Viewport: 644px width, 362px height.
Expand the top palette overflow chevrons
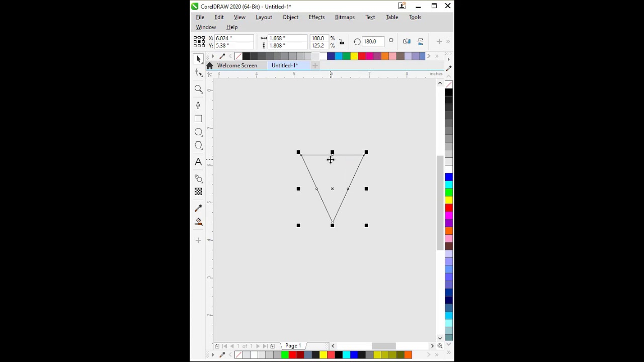click(x=437, y=56)
